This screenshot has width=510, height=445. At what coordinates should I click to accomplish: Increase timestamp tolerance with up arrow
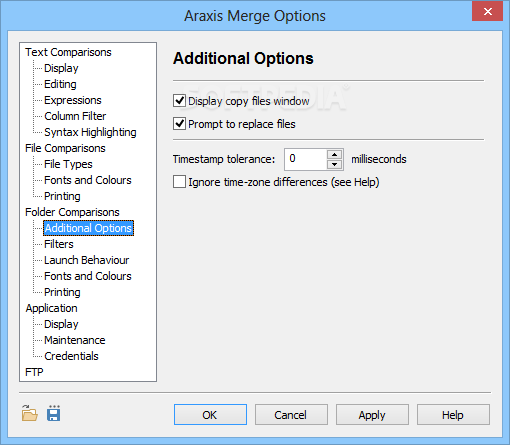coord(334,154)
